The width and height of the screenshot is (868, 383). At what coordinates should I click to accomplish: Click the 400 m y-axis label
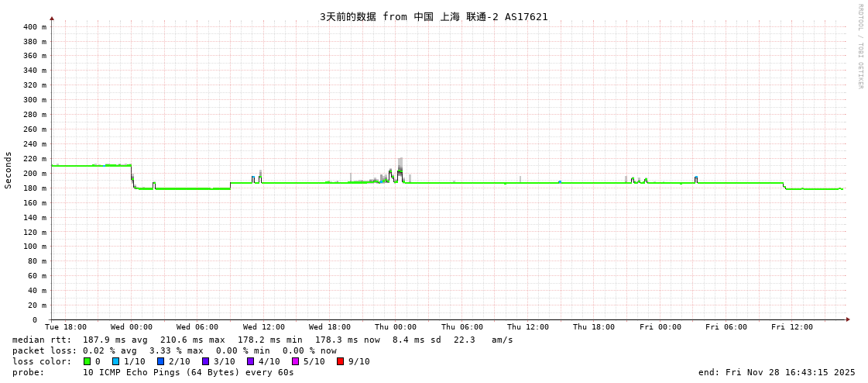(x=34, y=27)
